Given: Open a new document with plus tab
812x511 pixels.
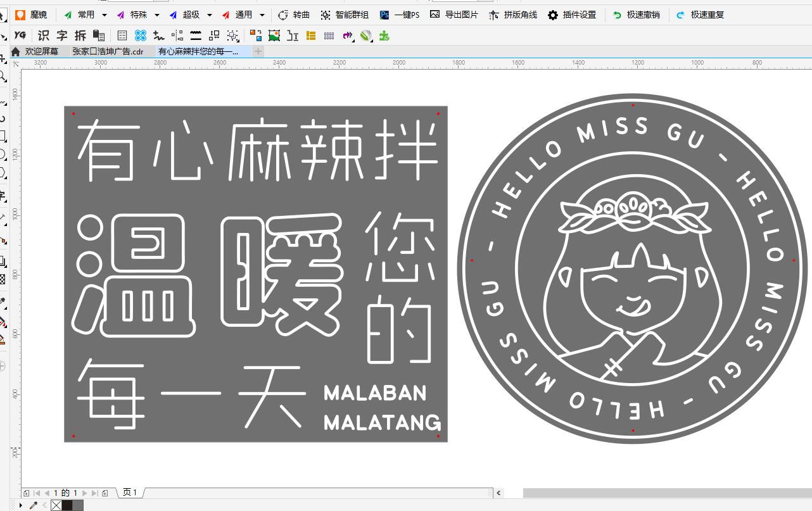Looking at the screenshot, I should point(258,51).
